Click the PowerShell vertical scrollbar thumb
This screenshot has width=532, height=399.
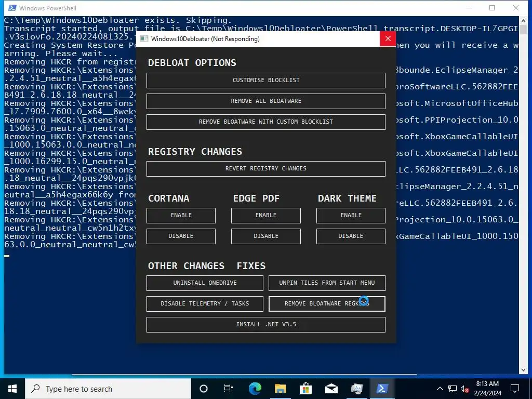(523, 29)
